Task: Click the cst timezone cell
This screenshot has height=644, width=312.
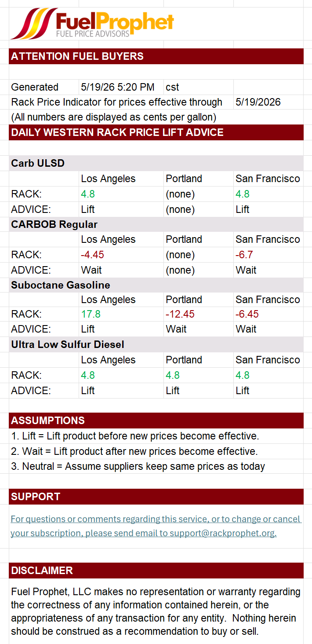Action: pos(198,87)
